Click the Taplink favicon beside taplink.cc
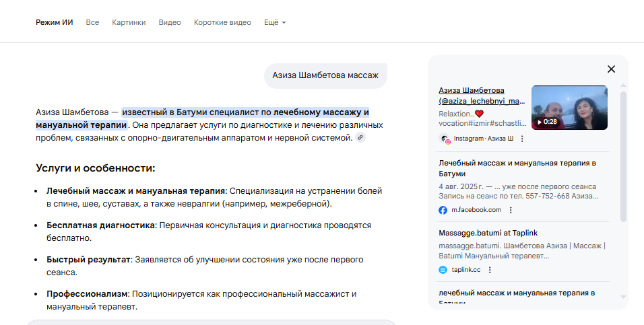The height and width of the screenshot is (325, 644). [443, 270]
